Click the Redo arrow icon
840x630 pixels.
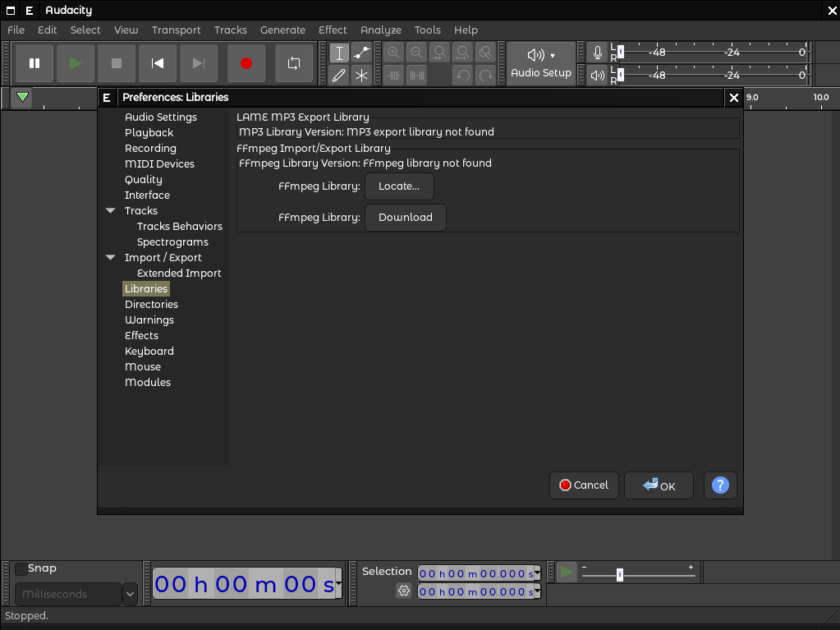click(x=485, y=75)
